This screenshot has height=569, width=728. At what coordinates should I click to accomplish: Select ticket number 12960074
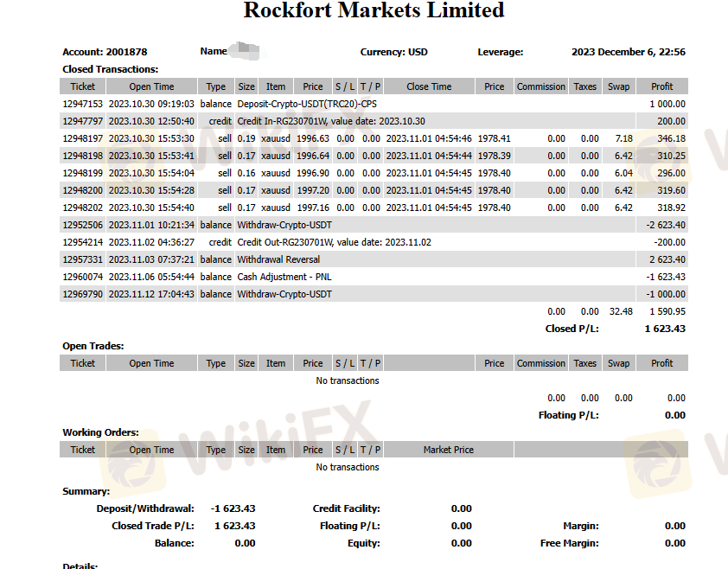pyautogui.click(x=83, y=277)
